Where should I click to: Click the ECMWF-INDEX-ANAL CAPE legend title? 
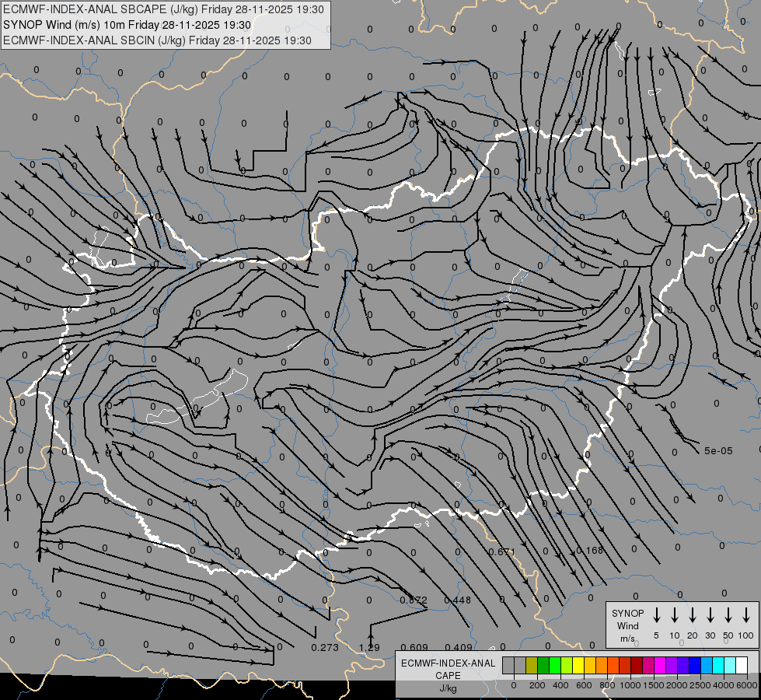pyautogui.click(x=448, y=670)
